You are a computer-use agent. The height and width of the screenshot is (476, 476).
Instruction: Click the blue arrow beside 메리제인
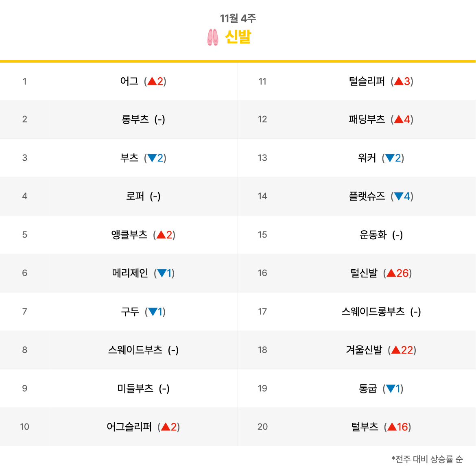coord(162,273)
